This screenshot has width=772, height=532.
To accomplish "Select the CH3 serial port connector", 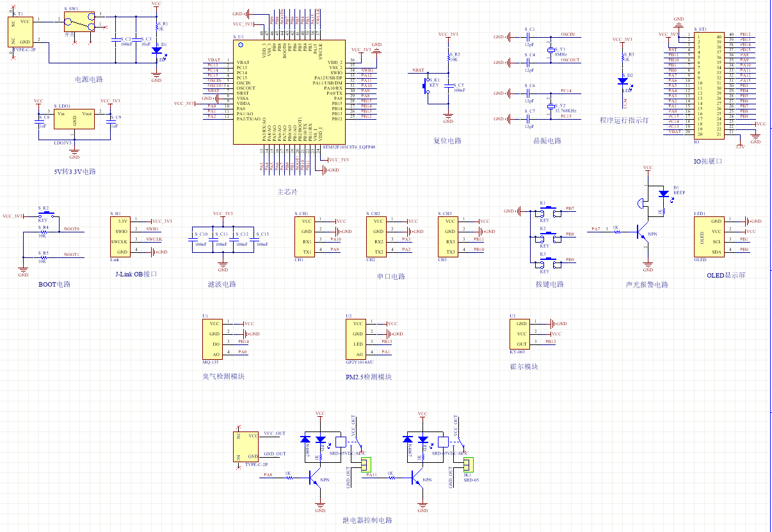I will pyautogui.click(x=447, y=236).
